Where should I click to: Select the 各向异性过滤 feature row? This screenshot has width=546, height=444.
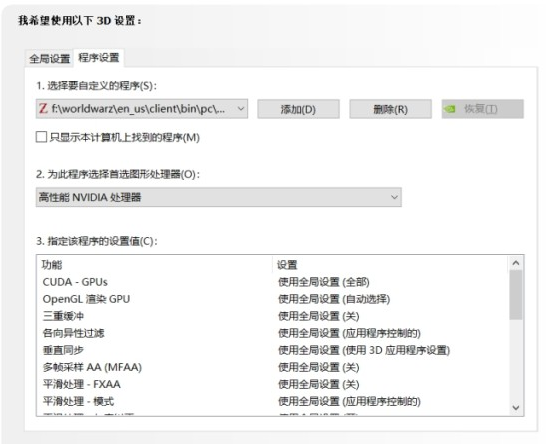(272, 333)
